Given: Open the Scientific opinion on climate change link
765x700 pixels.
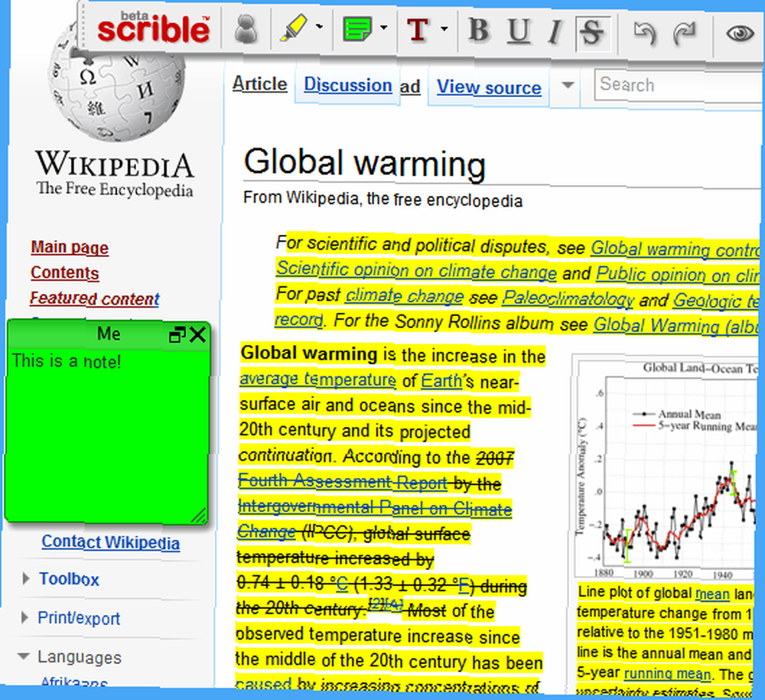Looking at the screenshot, I should click(x=416, y=271).
